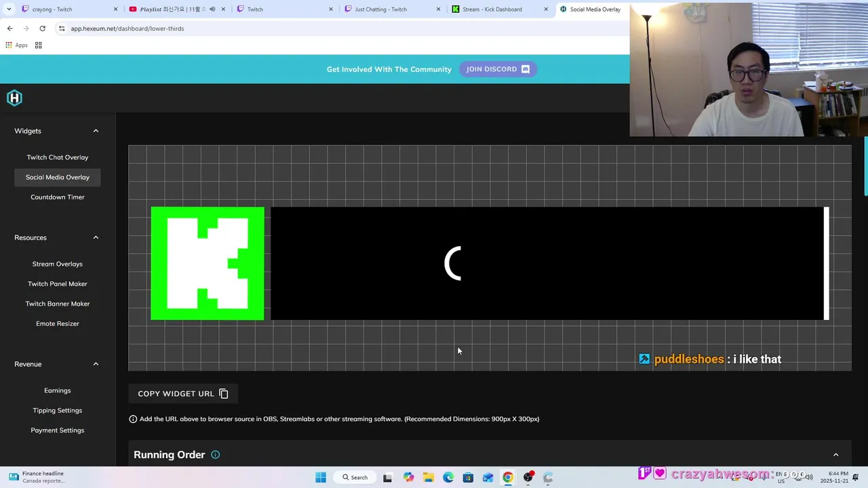The height and width of the screenshot is (488, 868).
Task: Open the Windows Start button
Action: point(321,477)
